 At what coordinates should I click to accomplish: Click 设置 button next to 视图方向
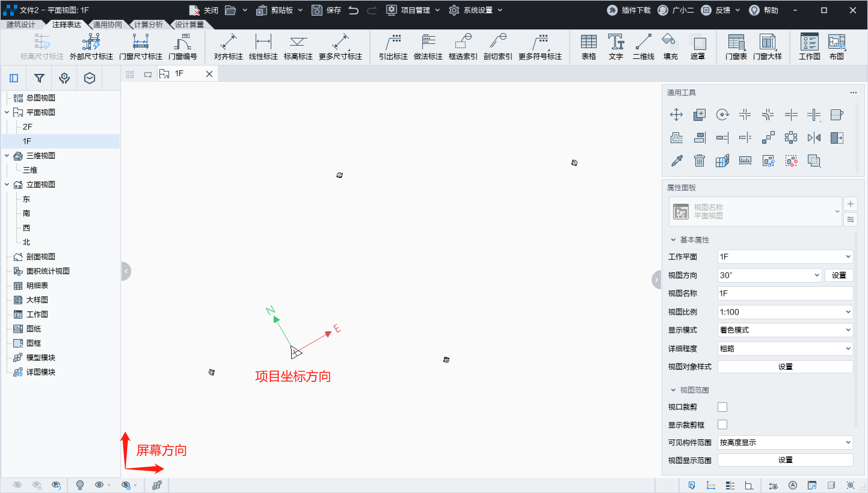838,275
